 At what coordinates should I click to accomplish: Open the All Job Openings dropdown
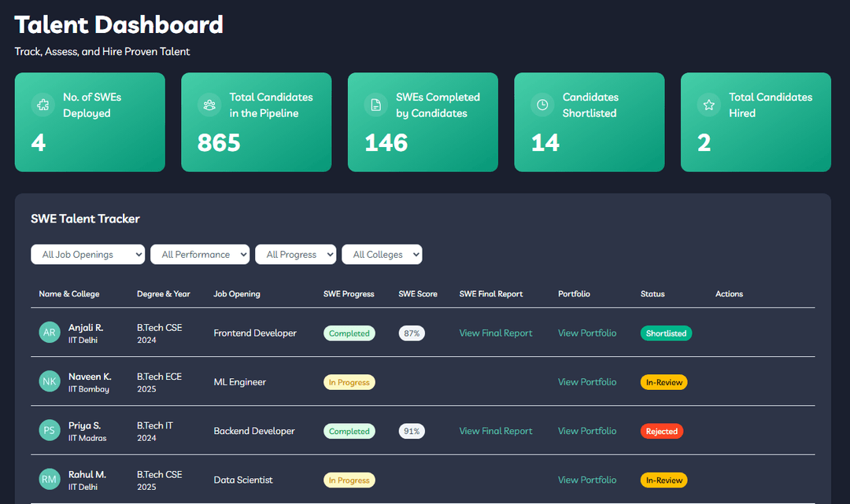[88, 255]
